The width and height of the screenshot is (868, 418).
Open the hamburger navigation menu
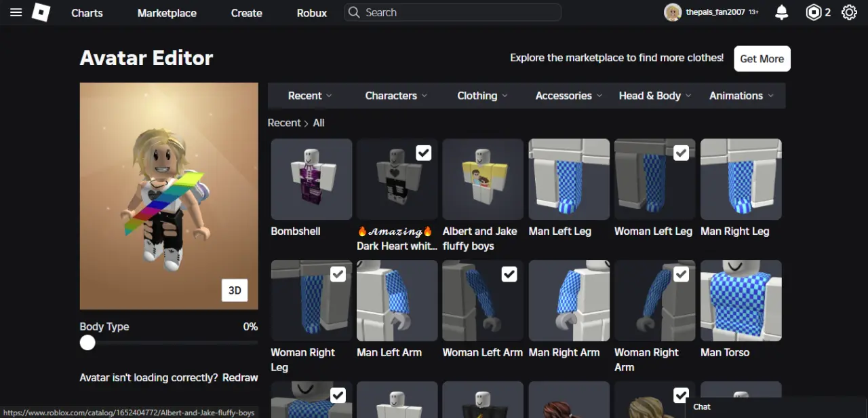16,12
